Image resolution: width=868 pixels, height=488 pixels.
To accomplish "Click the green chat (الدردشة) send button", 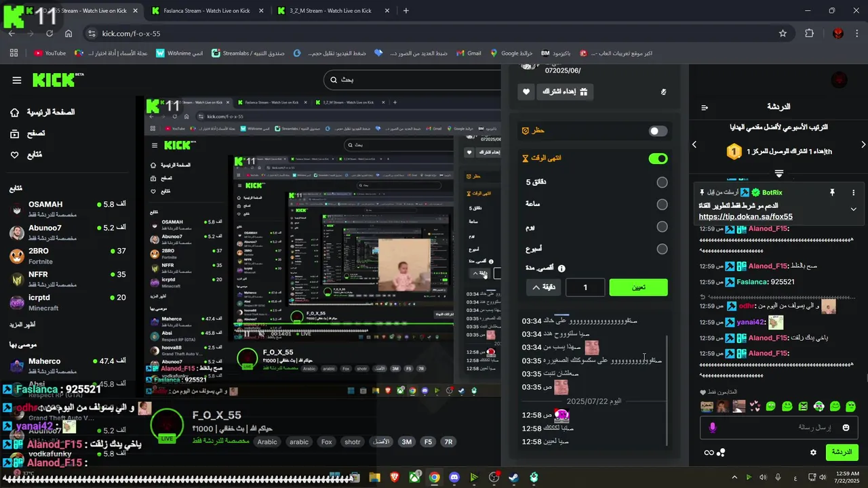I will (x=842, y=452).
